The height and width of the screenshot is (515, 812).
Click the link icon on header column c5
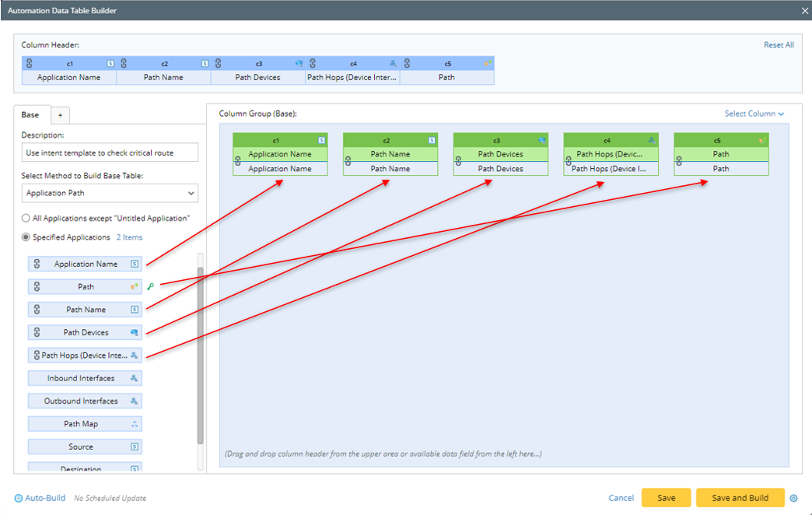point(407,63)
